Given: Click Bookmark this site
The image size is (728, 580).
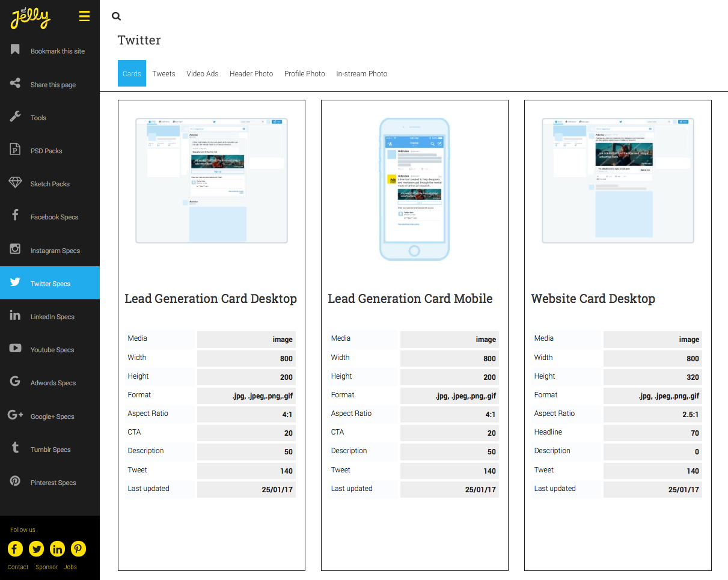Looking at the screenshot, I should point(58,51).
